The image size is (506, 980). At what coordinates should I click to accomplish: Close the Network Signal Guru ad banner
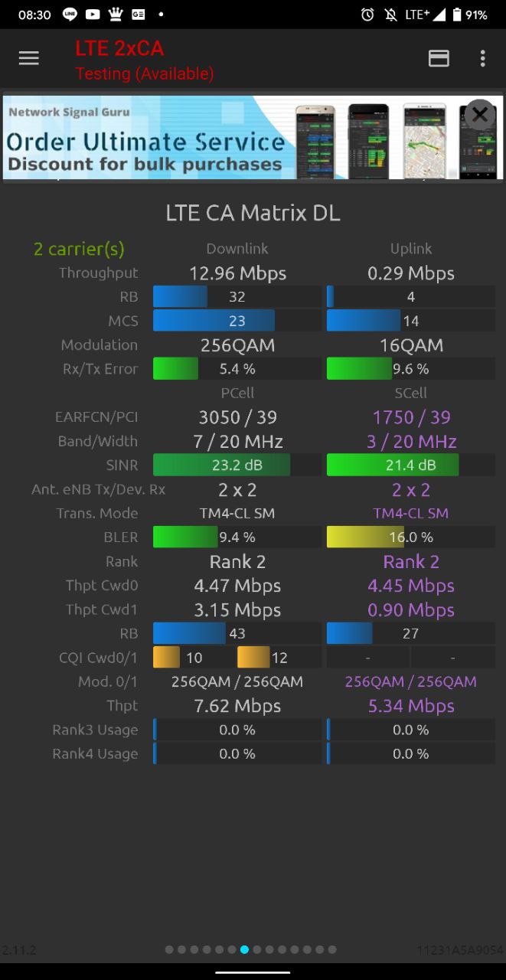pos(480,115)
